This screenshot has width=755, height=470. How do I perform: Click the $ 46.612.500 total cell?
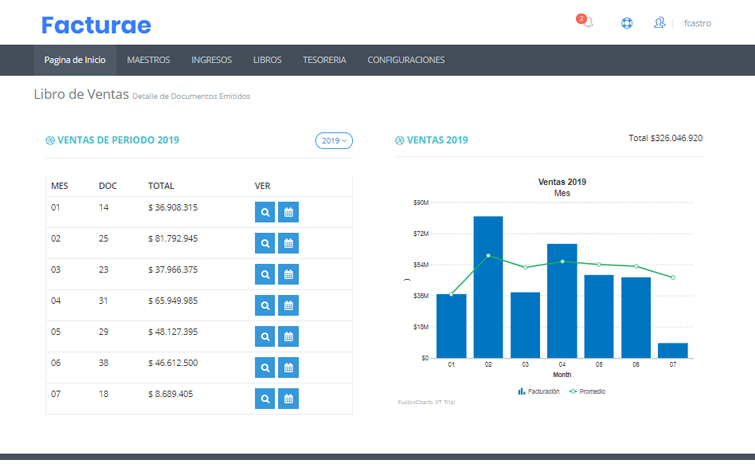tap(173, 363)
